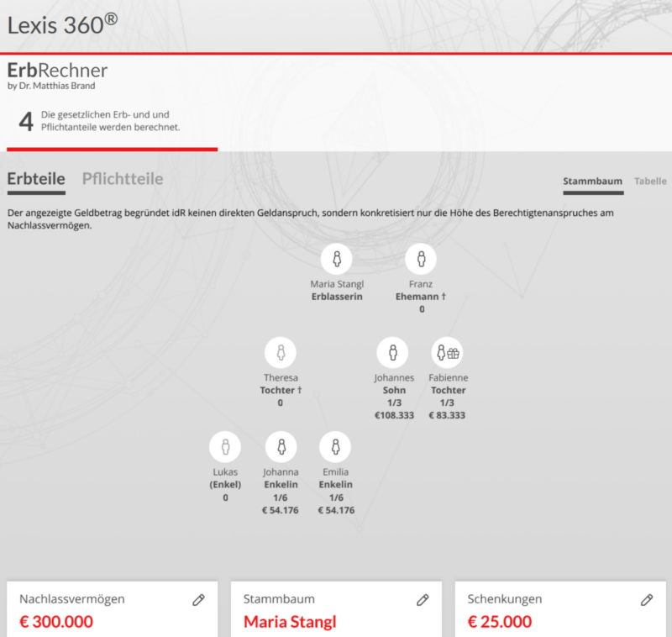Click the Lexis 360 header logo
The height and width of the screenshot is (637, 672).
coord(59,25)
